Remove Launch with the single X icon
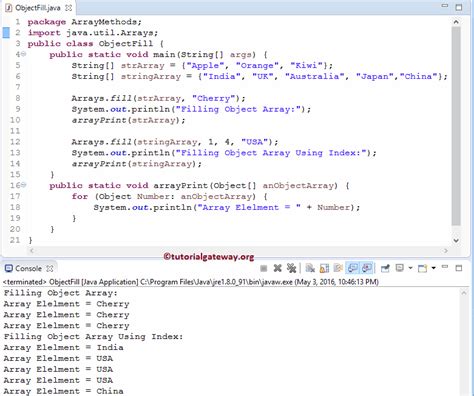The height and width of the screenshot is (396, 474). [277, 268]
